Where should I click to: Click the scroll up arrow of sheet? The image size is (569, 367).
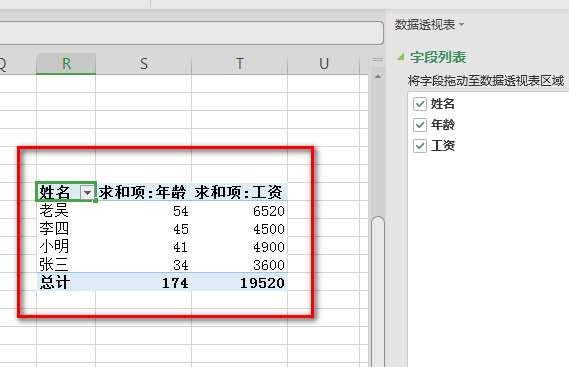(378, 76)
